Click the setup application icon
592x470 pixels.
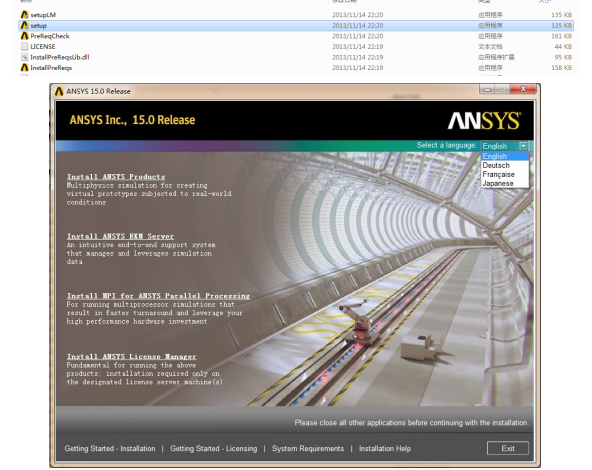click(25, 25)
